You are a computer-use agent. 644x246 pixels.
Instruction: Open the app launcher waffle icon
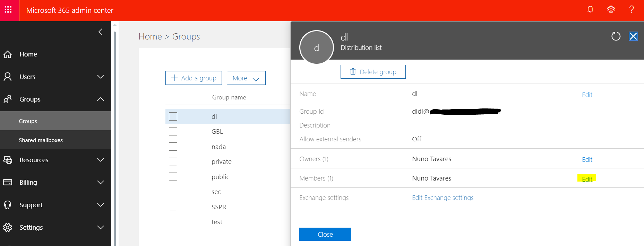click(x=8, y=9)
